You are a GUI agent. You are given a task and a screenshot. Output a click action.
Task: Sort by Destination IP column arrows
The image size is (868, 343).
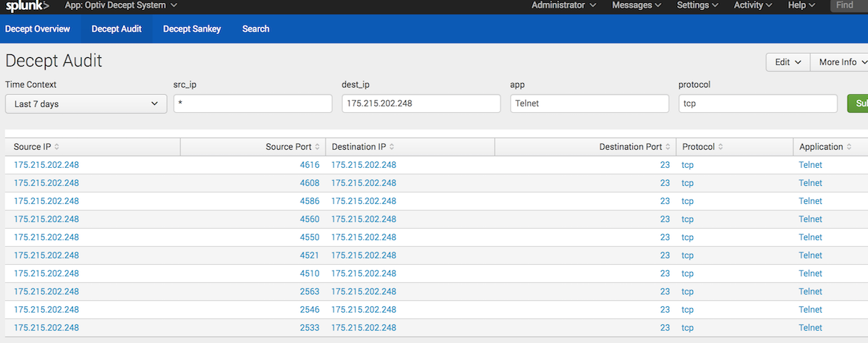pos(391,147)
